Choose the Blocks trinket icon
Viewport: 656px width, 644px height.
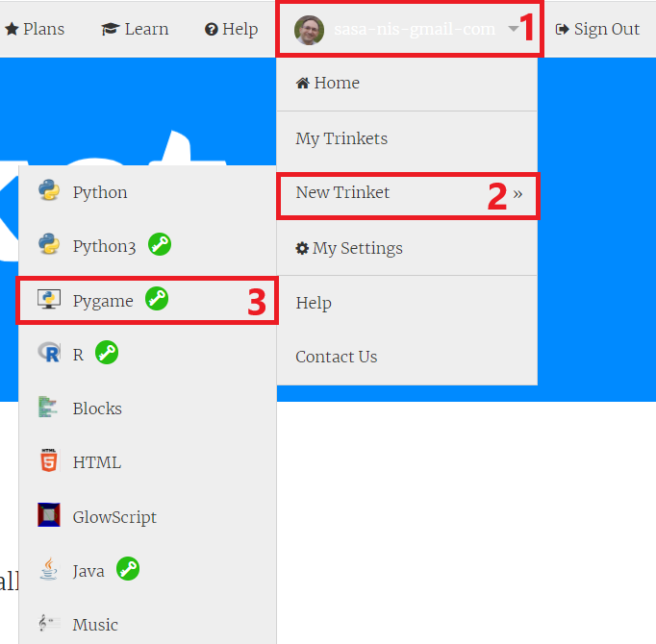(48, 407)
